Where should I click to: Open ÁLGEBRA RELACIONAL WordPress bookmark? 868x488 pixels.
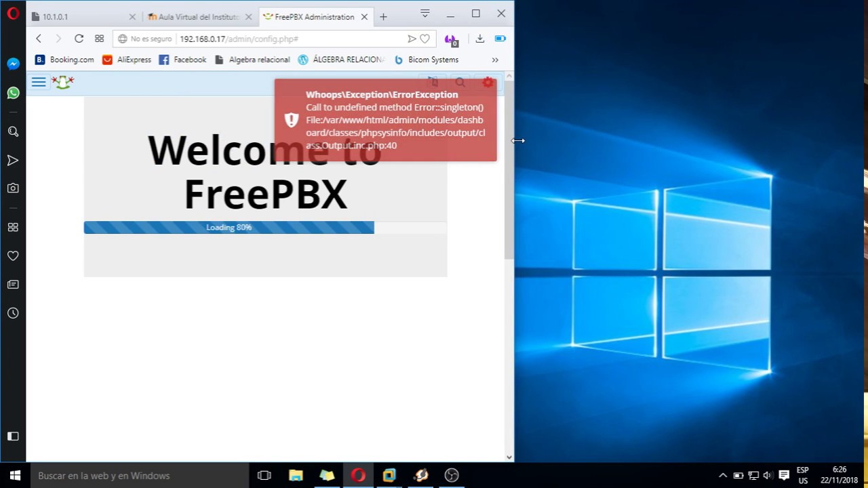[341, 60]
